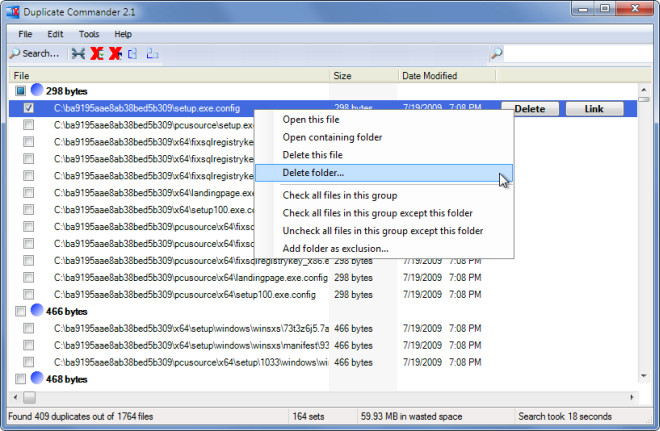
Task: Choose 'Delete this file' context entry
Action: pos(384,155)
